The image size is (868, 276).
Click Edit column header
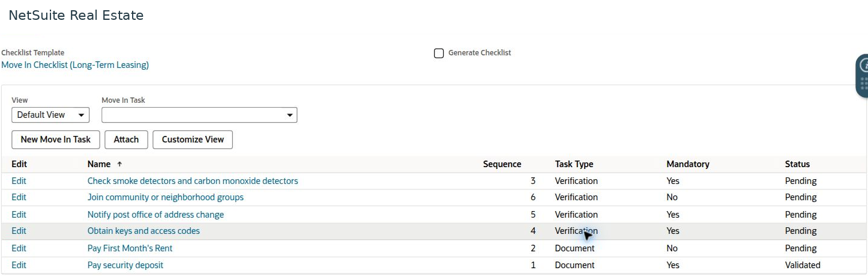tap(19, 164)
